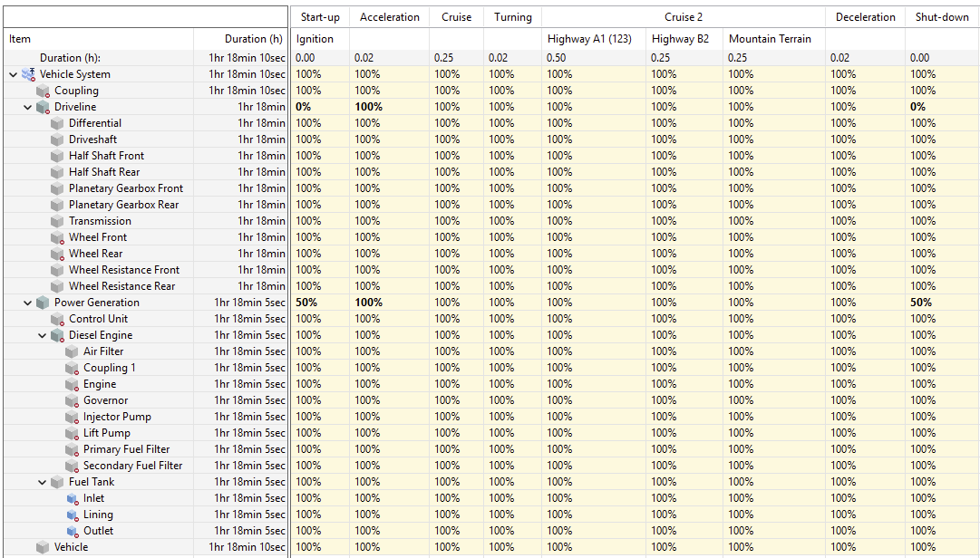The image size is (980, 558).
Task: Click the Differential cube icon
Action: coord(57,123)
